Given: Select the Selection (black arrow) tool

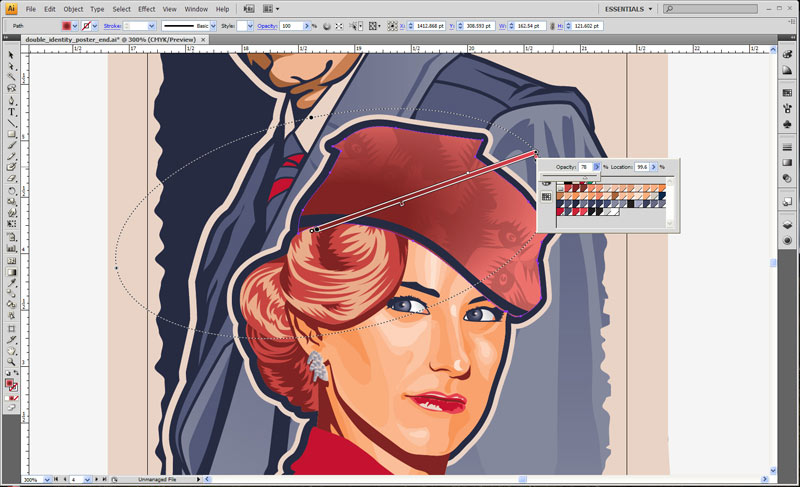Looking at the screenshot, I should click(11, 55).
